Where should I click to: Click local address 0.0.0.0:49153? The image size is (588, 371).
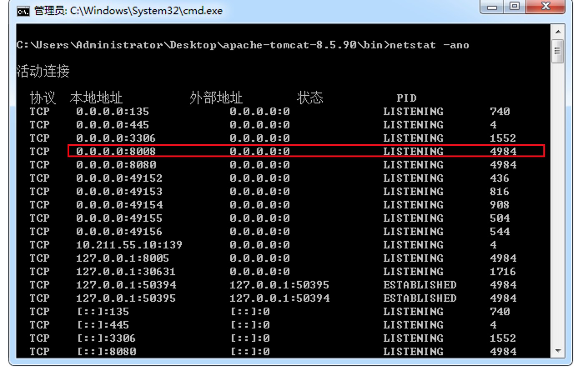tap(119, 192)
